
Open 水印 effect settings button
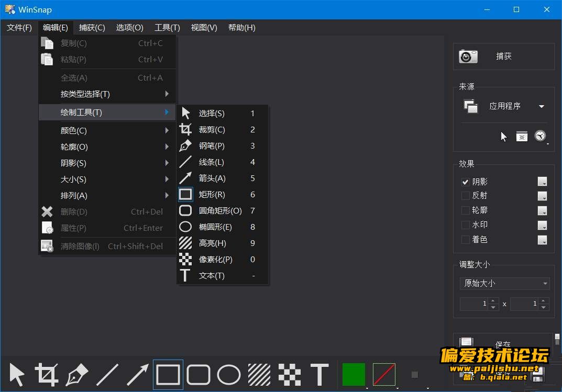pyautogui.click(x=542, y=225)
